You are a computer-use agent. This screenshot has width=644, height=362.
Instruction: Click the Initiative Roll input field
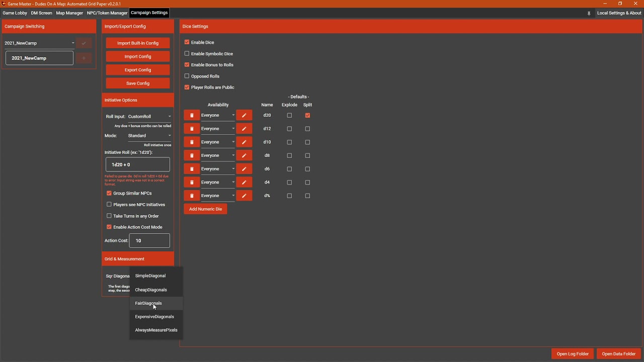138,164
